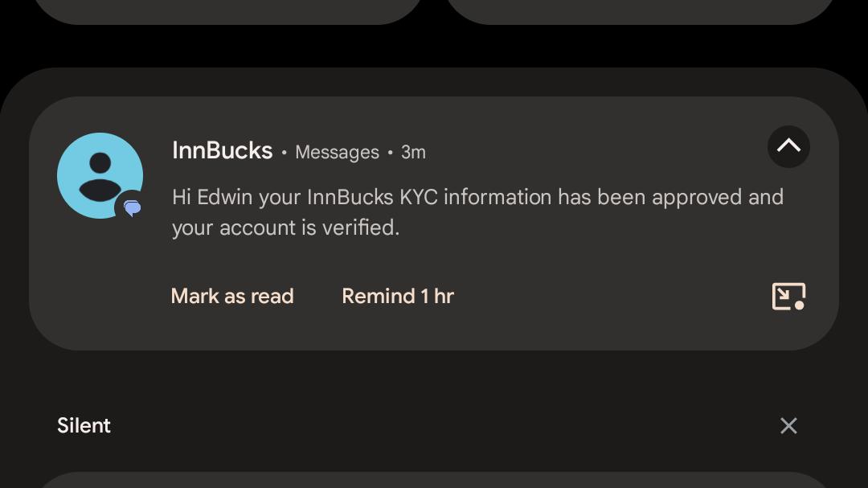Tap the "your account is verified." line
Image resolution: width=868 pixels, height=488 pixels.
(285, 228)
